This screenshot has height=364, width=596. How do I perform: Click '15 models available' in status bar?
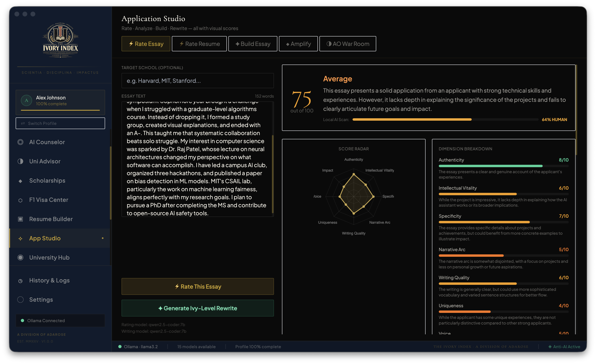[x=196, y=347]
